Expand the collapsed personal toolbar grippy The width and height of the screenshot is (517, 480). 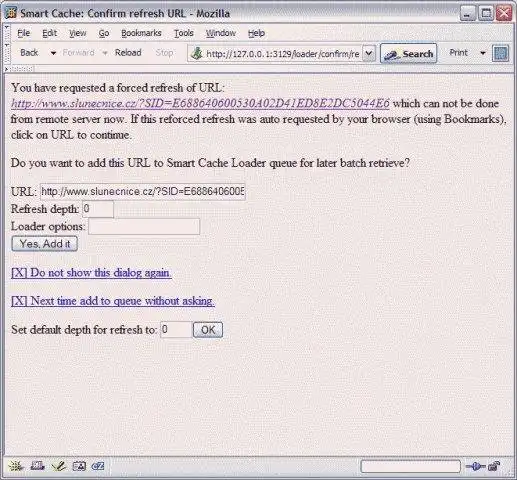(19, 69)
